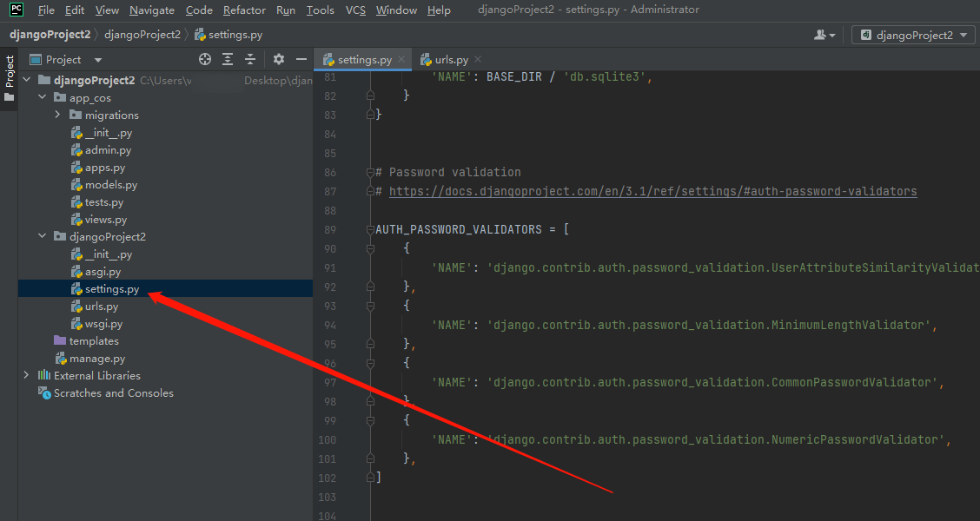Click the locate-in-tree target icon
Viewport: 980px width, 521px height.
click(205, 59)
